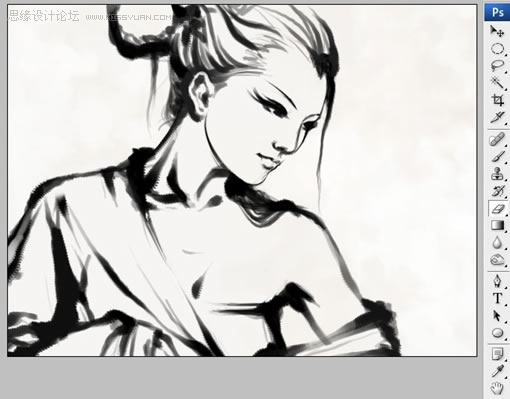Click the ink portrait canvas image

242,180
